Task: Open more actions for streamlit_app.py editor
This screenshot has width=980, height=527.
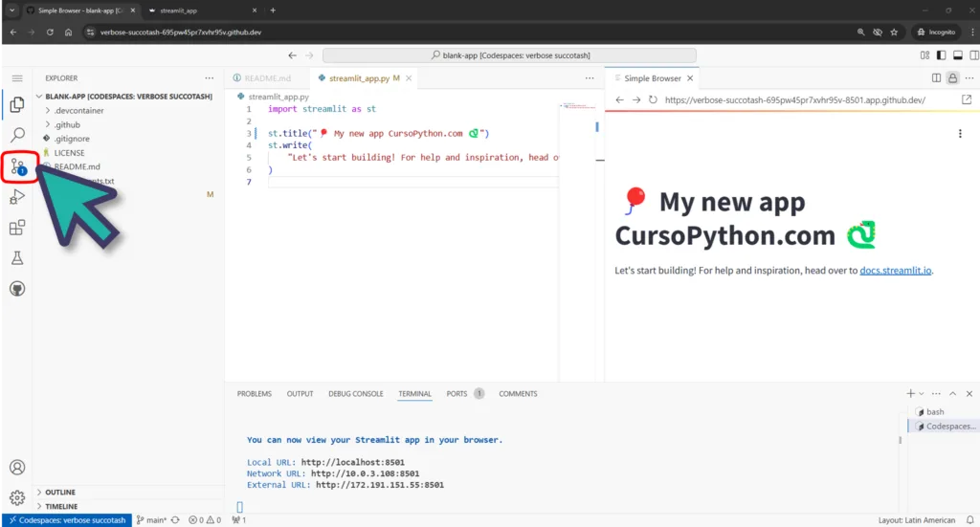Action: point(590,78)
